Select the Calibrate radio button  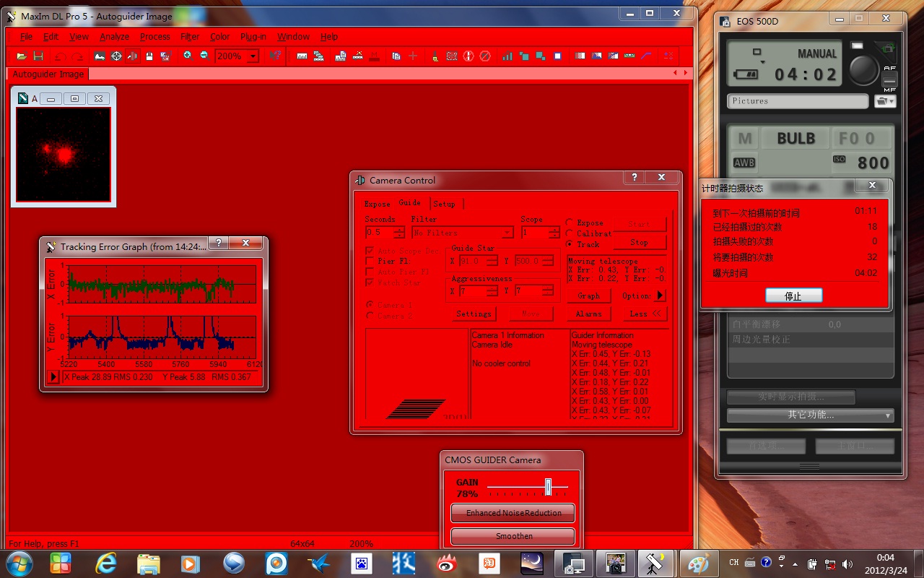(570, 233)
